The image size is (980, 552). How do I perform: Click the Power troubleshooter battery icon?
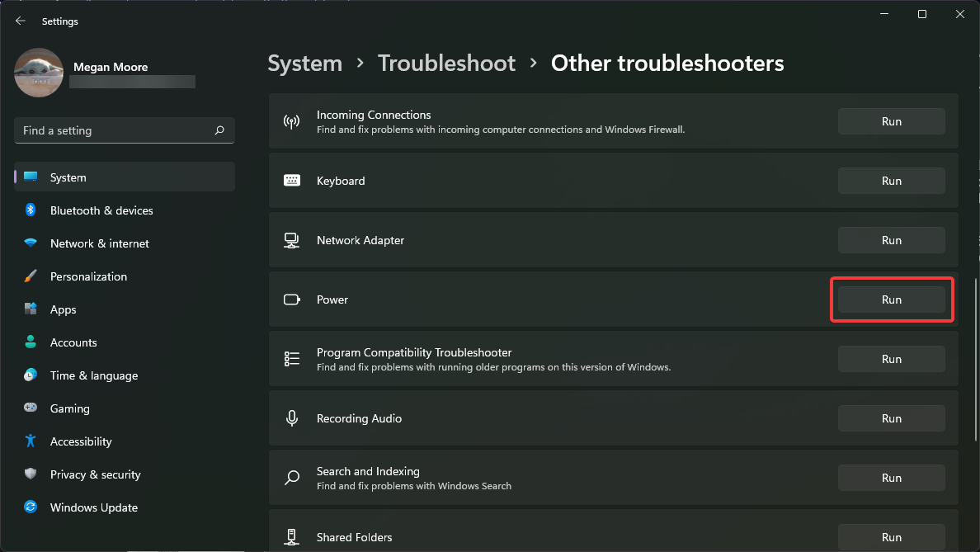coord(292,300)
